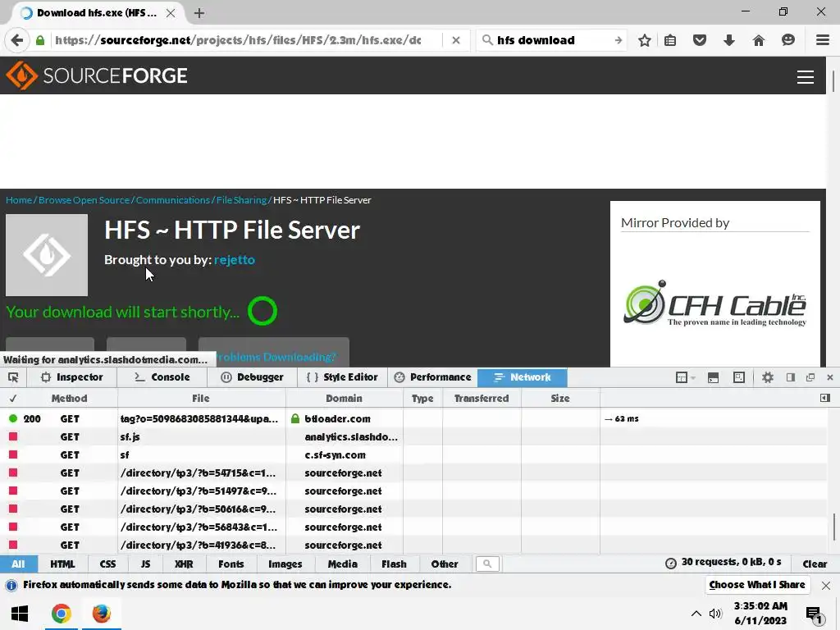Switch to the Debugger tab
The height and width of the screenshot is (630, 840).
pos(252,377)
